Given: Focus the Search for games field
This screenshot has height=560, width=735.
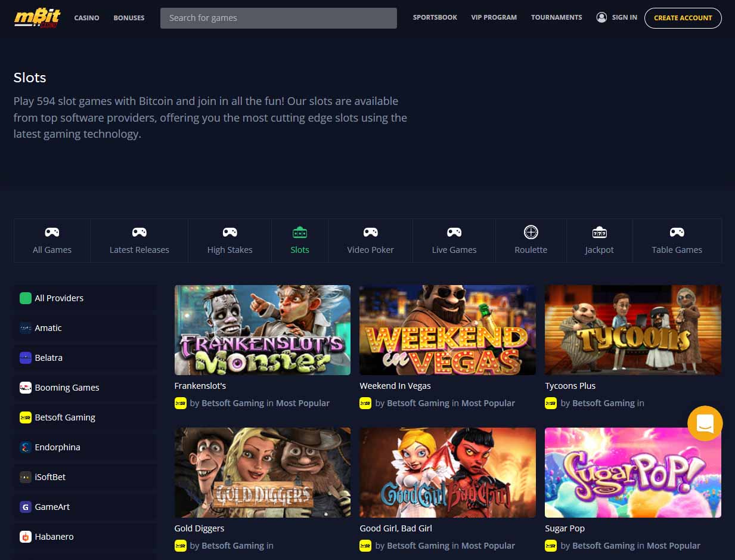Looking at the screenshot, I should point(278,18).
